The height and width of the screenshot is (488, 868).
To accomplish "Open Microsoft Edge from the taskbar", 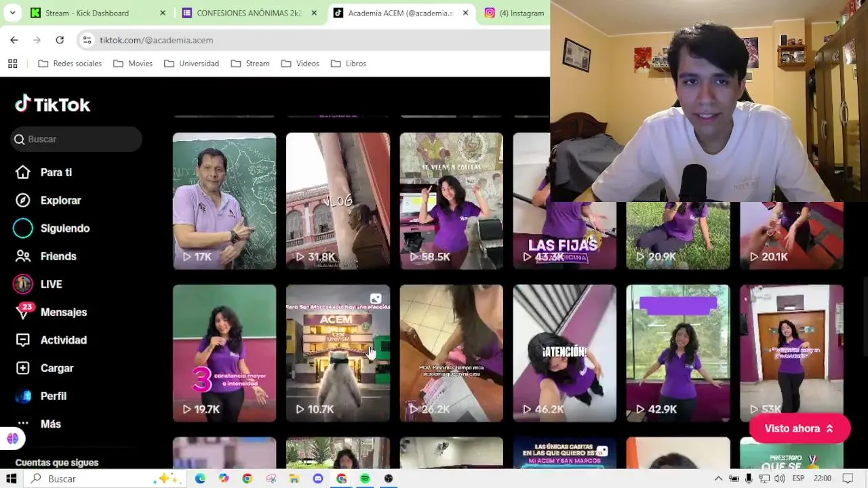I will (200, 479).
